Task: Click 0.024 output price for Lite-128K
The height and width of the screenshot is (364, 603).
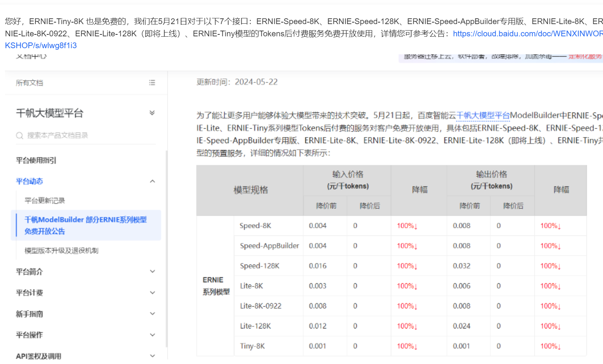Action: pos(462,326)
